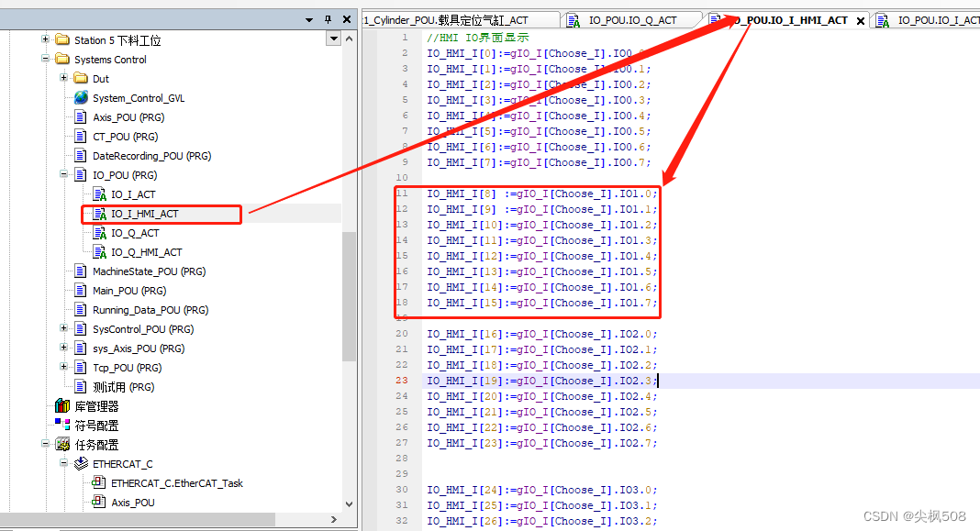Switch to the IO_POU.IO_I_ACT tab
Viewport: 980px width, 531px height.
click(928, 20)
